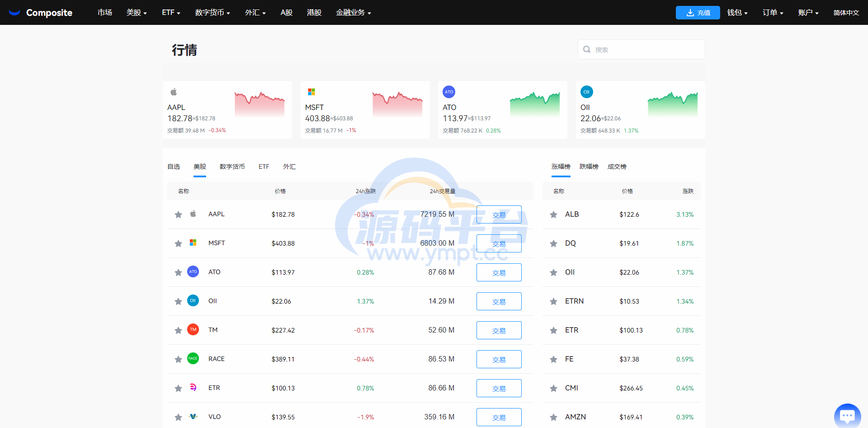
Task: Star OII in the gainers list
Action: tap(553, 272)
